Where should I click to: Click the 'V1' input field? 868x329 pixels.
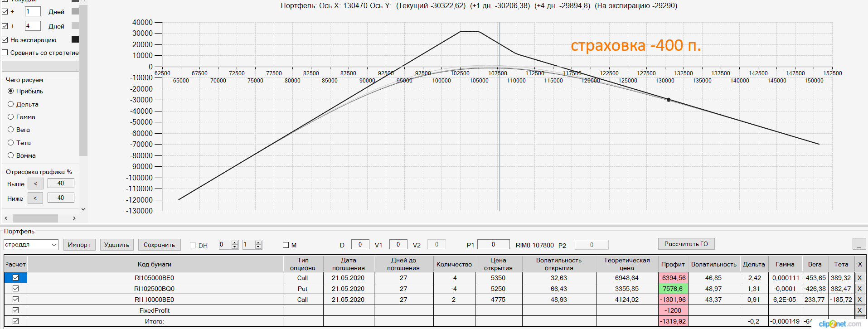coord(398,245)
